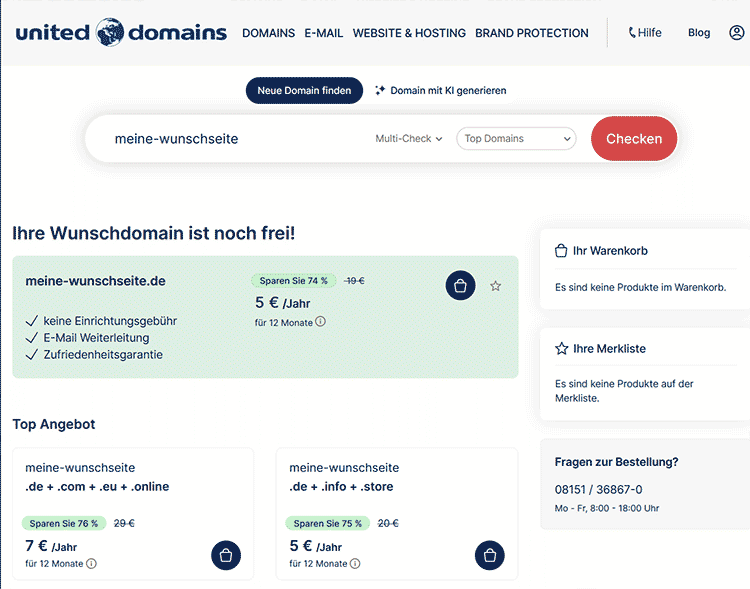Image resolution: width=750 pixels, height=589 pixels.
Task: Click the red Checken button
Action: click(634, 138)
